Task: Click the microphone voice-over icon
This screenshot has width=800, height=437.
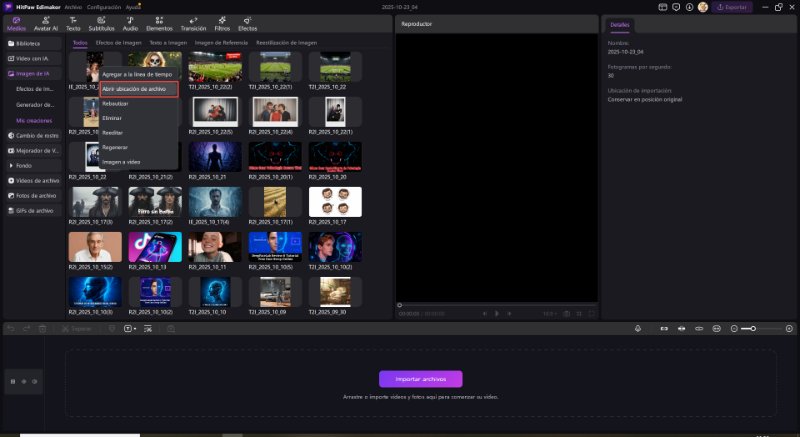Action: pos(638,329)
